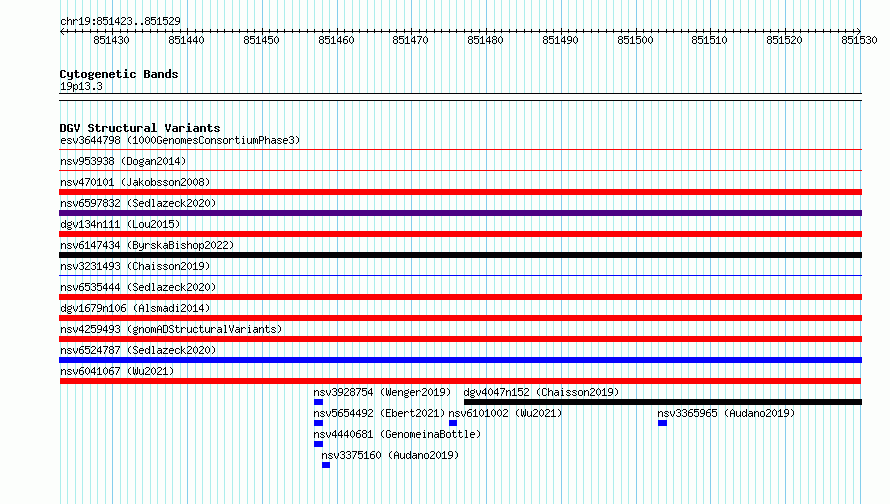Select the black bar under dgv4047n152

(662, 402)
